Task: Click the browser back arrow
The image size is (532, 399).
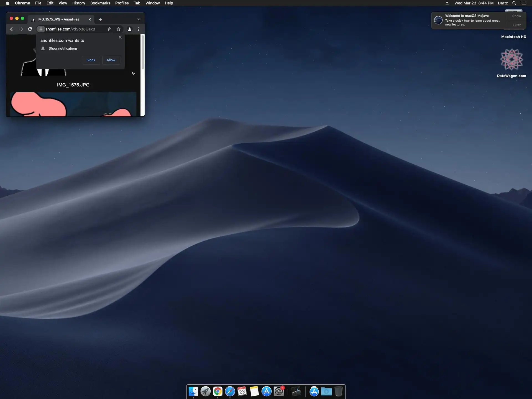Action: coord(12,29)
